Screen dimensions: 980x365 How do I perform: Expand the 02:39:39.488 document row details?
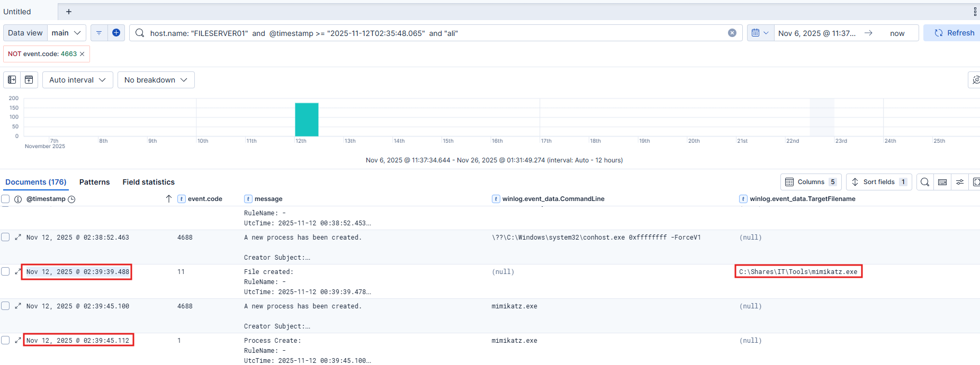(18, 272)
